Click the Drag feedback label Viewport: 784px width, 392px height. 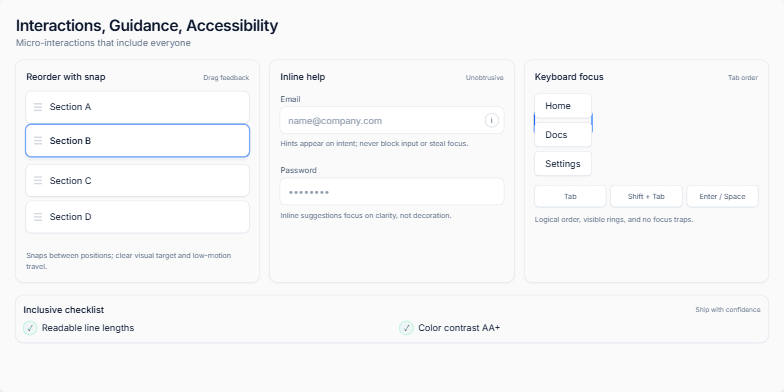coord(226,78)
